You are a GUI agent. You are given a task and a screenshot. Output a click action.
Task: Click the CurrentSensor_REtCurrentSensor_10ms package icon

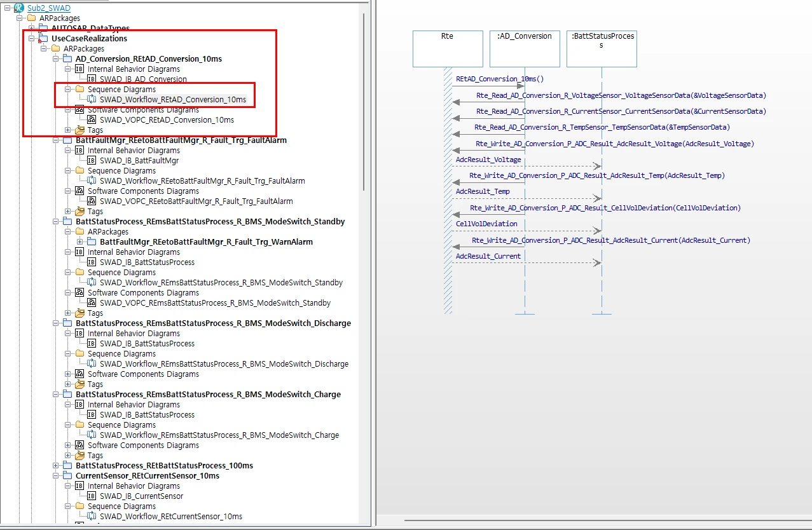point(67,476)
